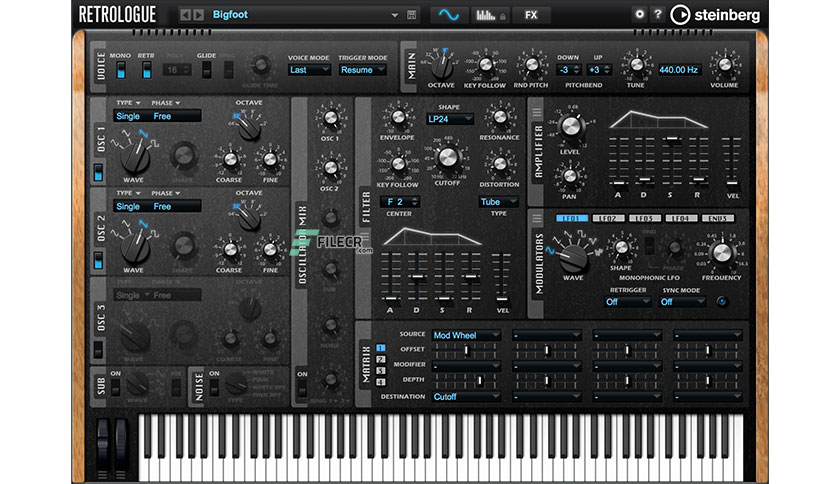Turn on the Sub oscillator

pyautogui.click(x=116, y=388)
